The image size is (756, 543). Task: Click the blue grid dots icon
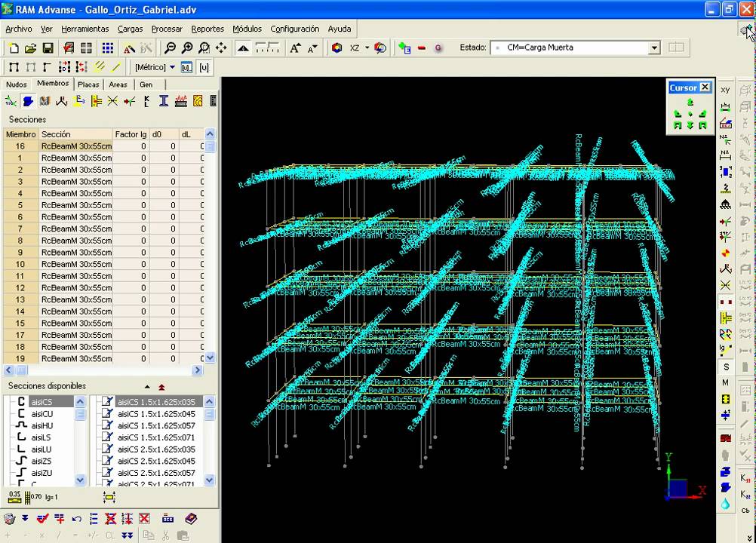(x=108, y=48)
